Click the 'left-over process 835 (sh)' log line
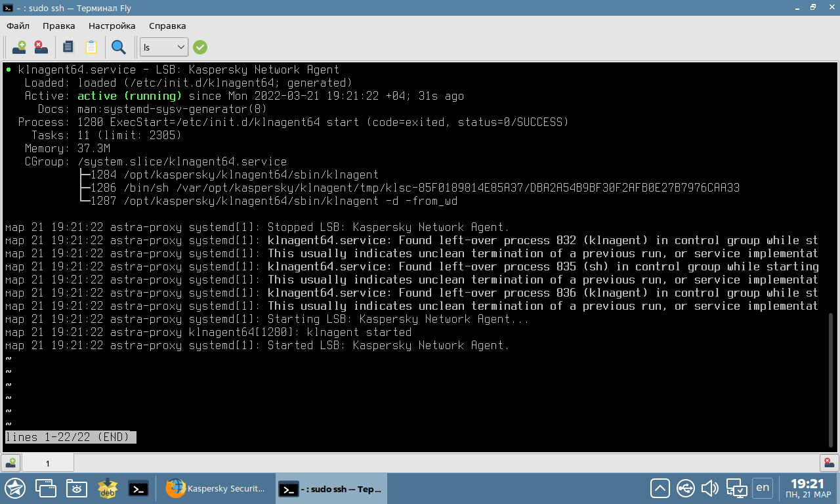 (x=412, y=266)
